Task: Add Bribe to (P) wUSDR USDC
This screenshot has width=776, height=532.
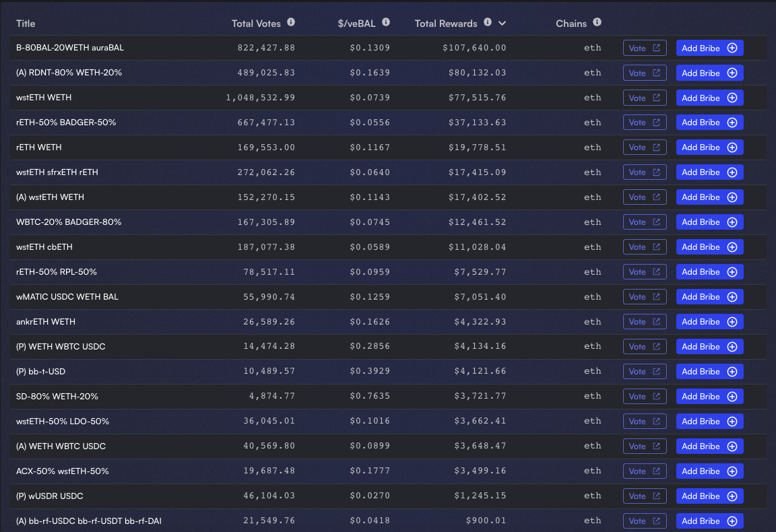Action: pos(710,496)
